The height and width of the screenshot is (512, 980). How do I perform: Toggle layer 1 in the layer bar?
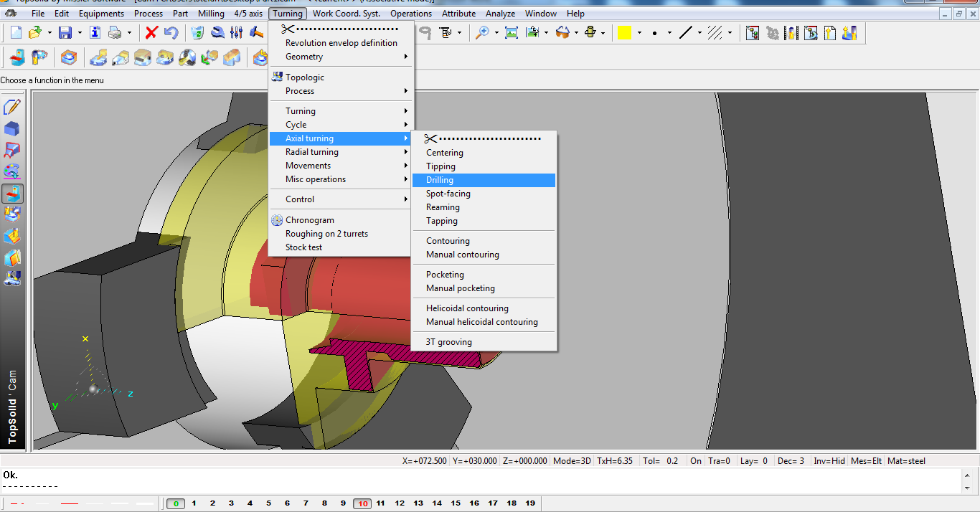[x=194, y=503]
